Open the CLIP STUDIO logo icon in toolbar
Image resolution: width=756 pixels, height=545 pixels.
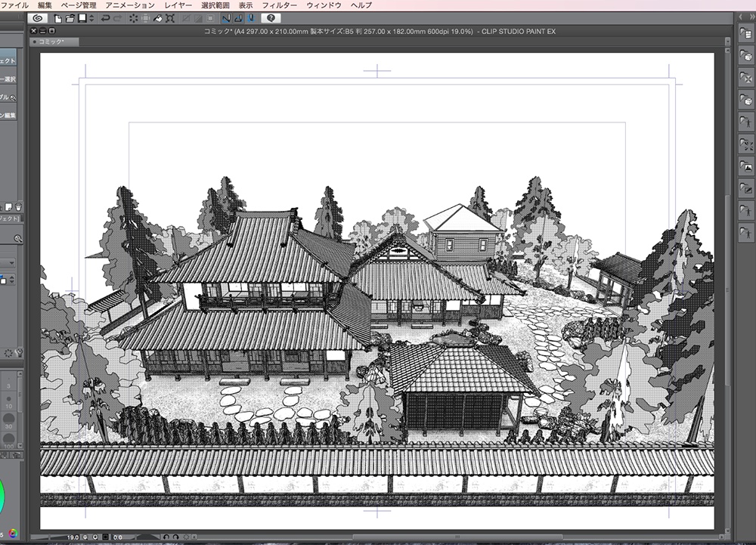pos(39,17)
